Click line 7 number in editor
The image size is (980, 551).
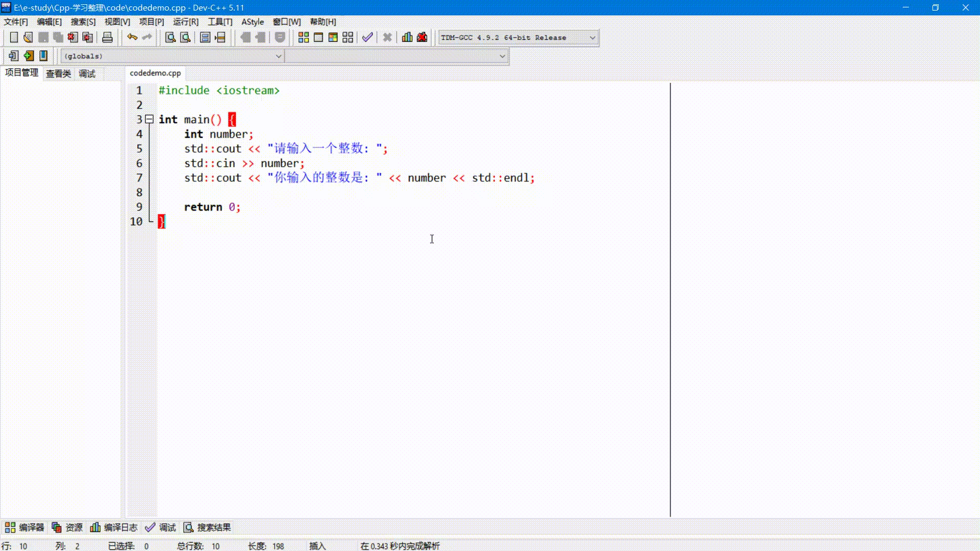[x=139, y=178]
